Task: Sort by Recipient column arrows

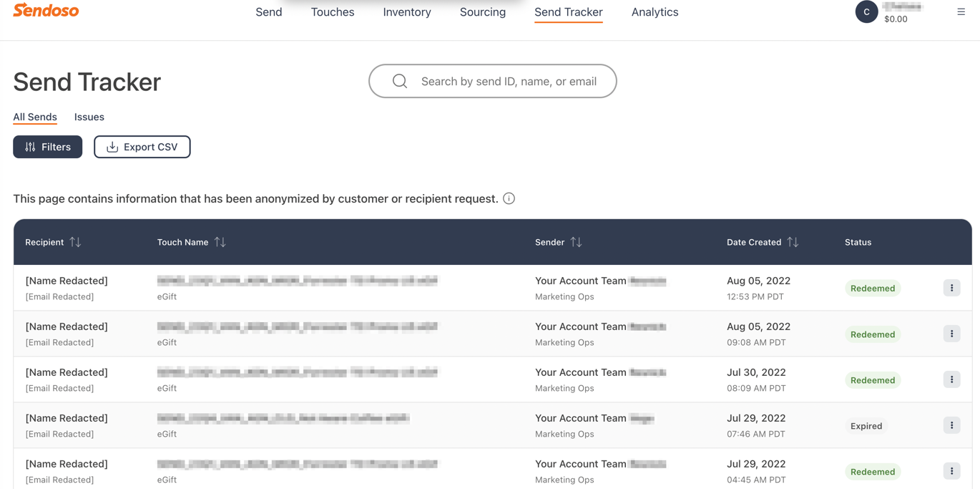Action: click(x=75, y=242)
